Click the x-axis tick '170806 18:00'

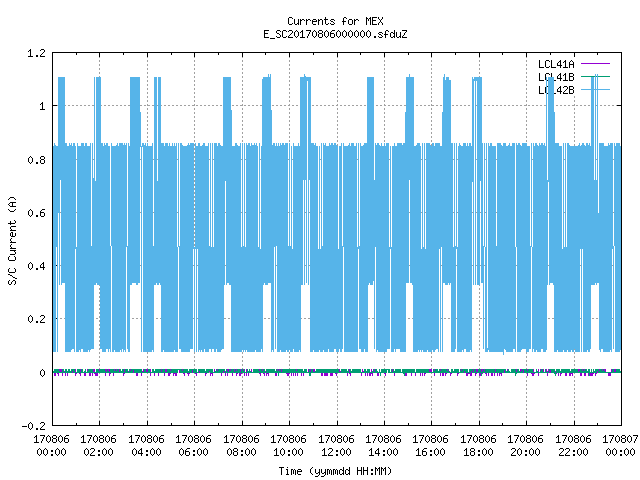tap(478, 446)
